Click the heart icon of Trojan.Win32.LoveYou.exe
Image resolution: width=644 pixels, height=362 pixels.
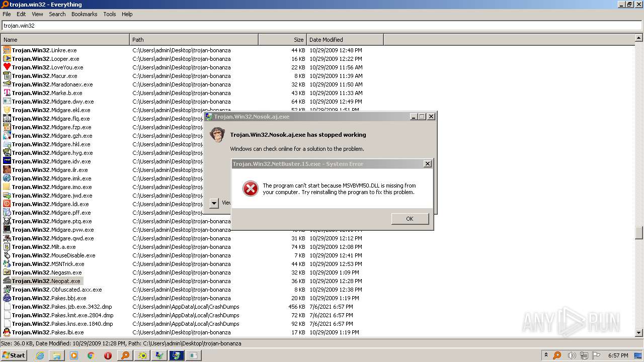7,67
